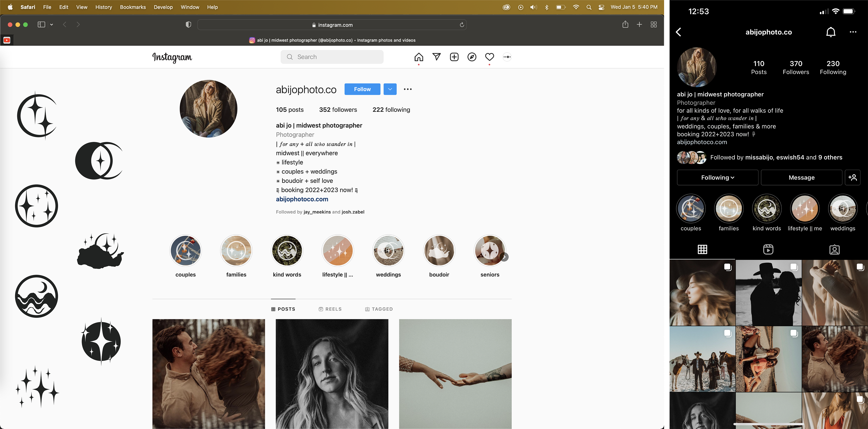Open macOS Spotlight search icon
The image size is (868, 429).
click(x=589, y=7)
